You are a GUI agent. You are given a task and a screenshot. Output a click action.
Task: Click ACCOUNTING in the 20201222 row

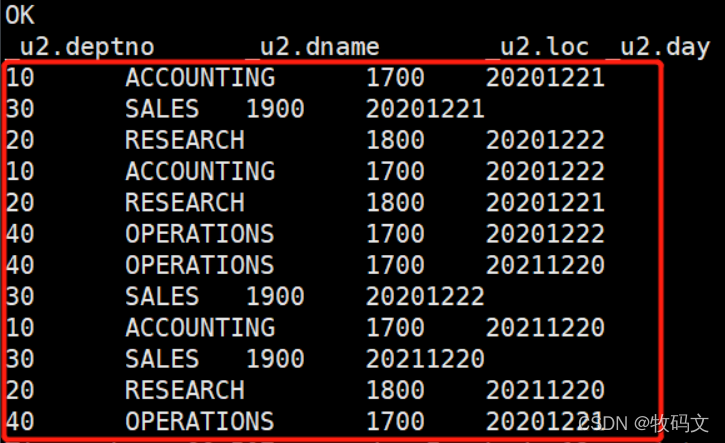[200, 172]
